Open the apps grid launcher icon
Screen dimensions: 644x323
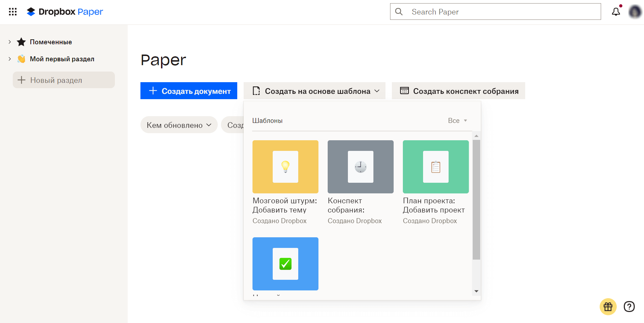click(13, 12)
